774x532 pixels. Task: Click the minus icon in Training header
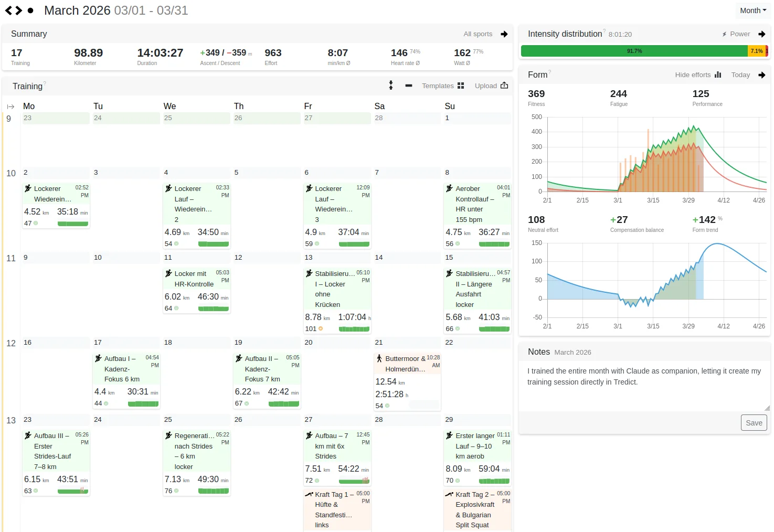click(409, 86)
